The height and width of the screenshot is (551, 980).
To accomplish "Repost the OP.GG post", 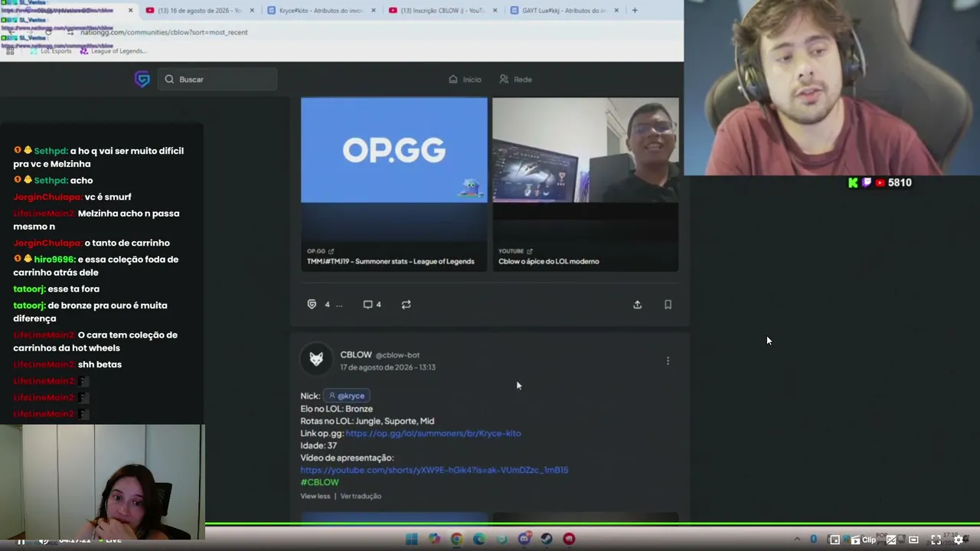I will click(406, 304).
